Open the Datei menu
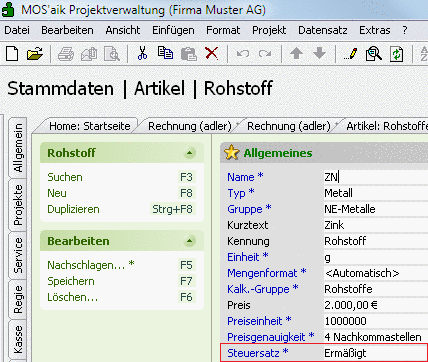Viewport: 428px width, 362px height. tap(17, 30)
